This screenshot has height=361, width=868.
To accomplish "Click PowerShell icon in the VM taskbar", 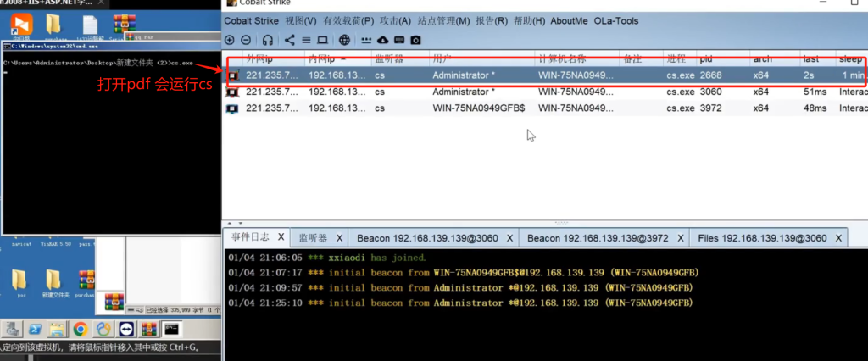I will (x=35, y=330).
